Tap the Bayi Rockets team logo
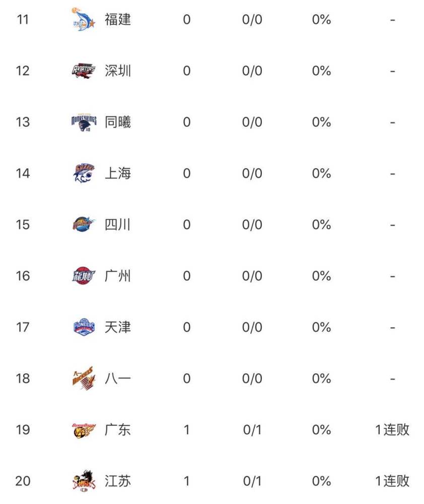The width and height of the screenshot is (424, 504). pyautogui.click(x=84, y=379)
